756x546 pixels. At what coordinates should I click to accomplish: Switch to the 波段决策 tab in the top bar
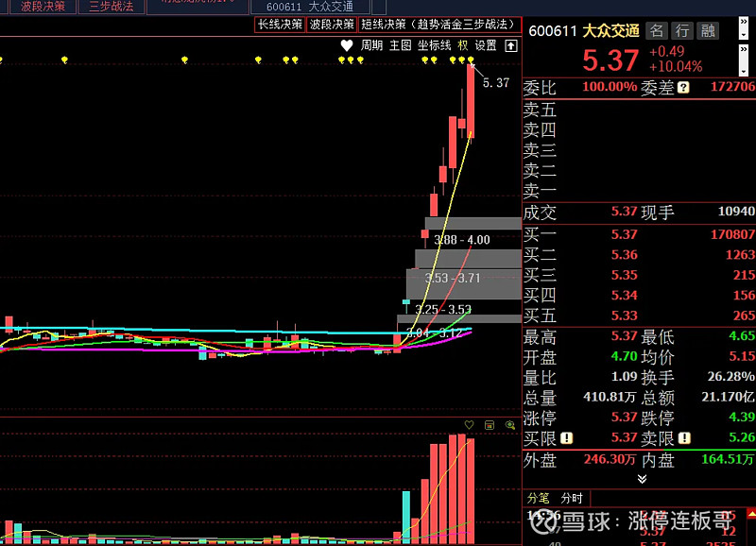(x=43, y=7)
